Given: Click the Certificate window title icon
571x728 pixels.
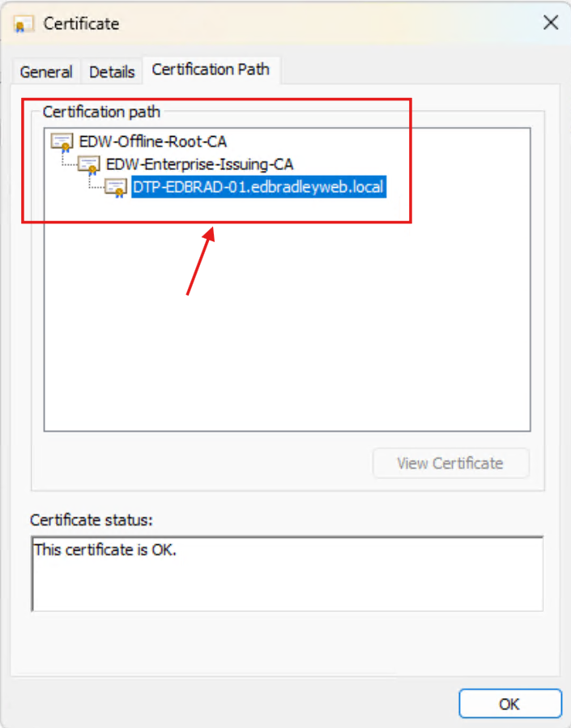Looking at the screenshot, I should tap(23, 23).
